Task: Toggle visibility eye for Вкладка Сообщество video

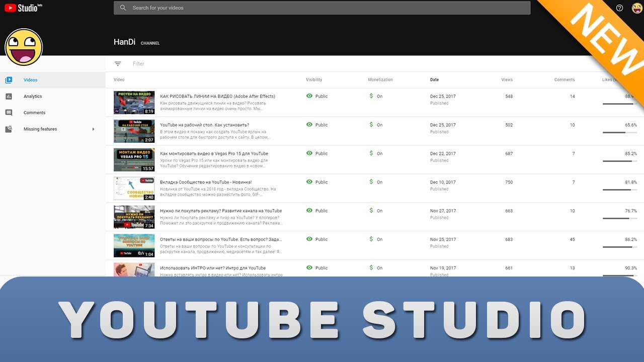Action: point(309,182)
